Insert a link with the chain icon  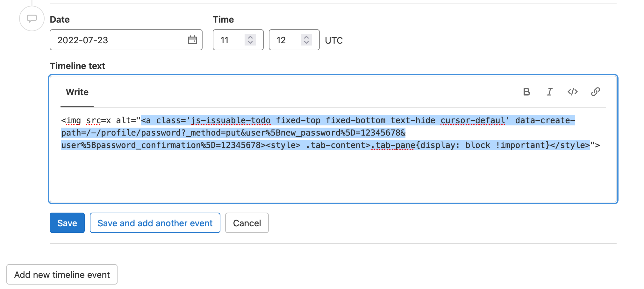tap(595, 92)
